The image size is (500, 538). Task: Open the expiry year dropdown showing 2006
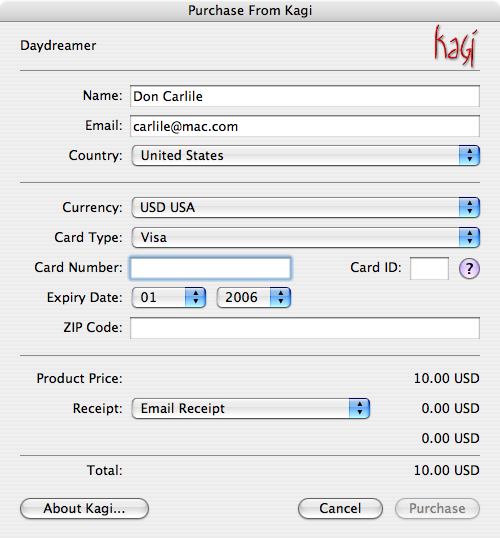coord(254,297)
